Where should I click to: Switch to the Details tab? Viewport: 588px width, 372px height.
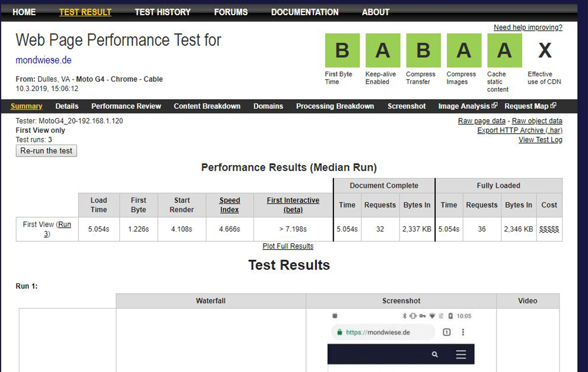(67, 106)
